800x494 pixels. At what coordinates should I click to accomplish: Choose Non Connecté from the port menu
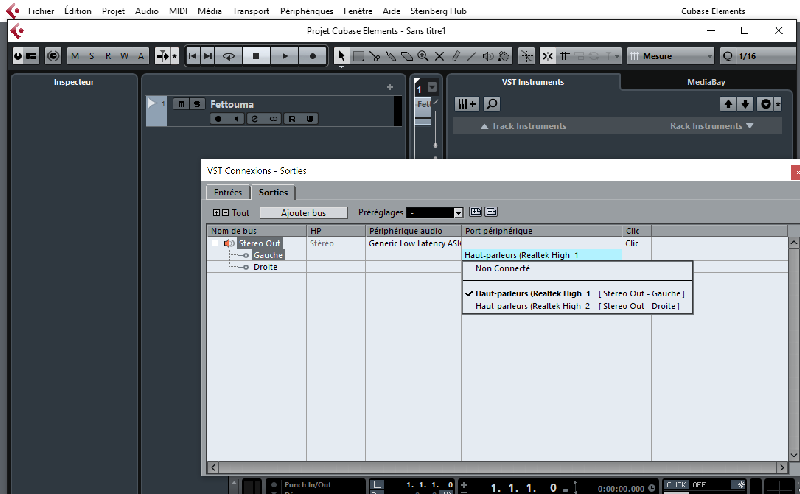502,268
